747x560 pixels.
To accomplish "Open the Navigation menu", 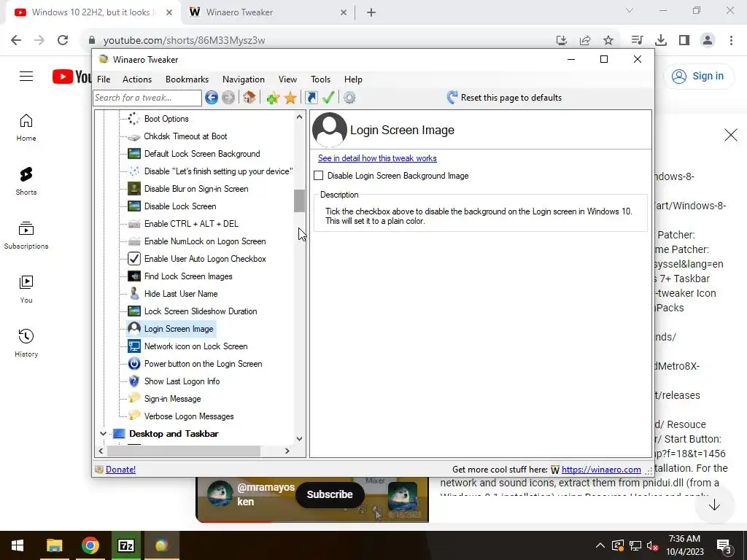I will (244, 79).
